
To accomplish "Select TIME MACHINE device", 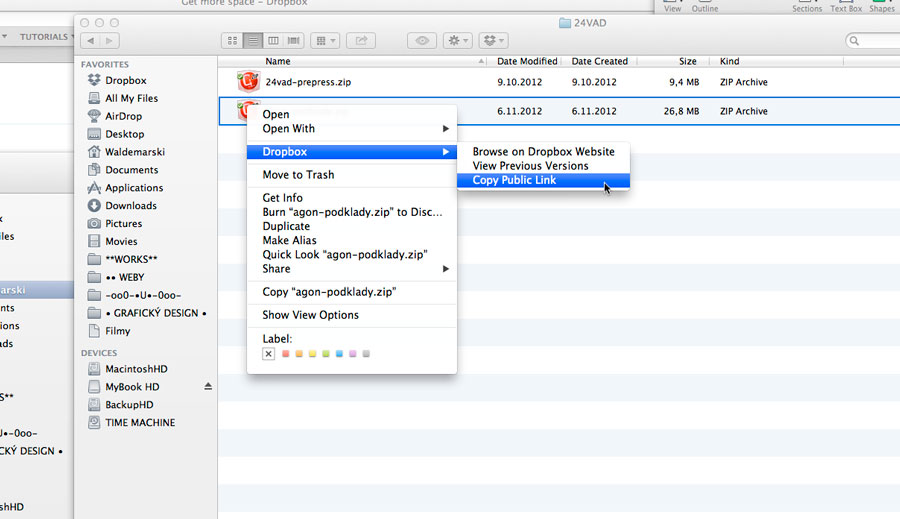I will [140, 422].
